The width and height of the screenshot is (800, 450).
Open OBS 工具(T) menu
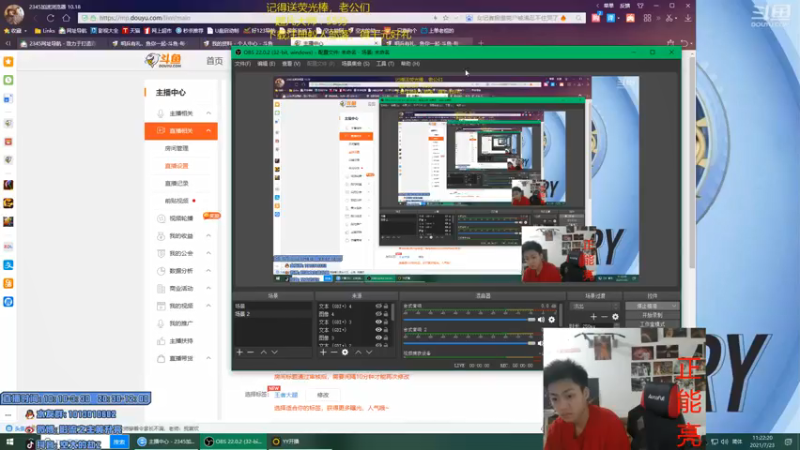click(385, 64)
